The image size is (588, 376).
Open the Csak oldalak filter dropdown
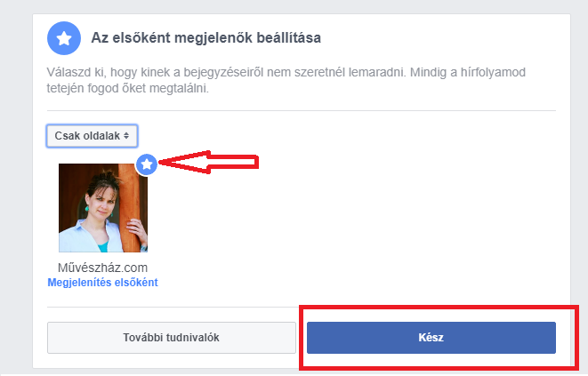(x=93, y=136)
